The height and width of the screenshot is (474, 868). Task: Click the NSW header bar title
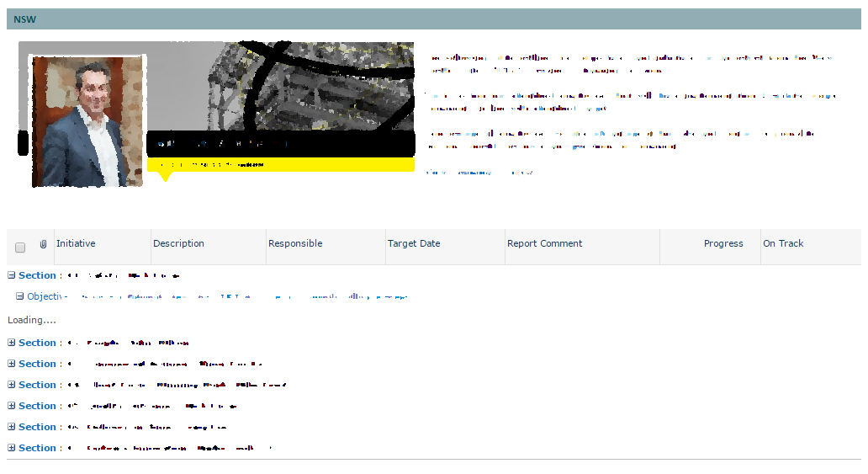point(25,19)
